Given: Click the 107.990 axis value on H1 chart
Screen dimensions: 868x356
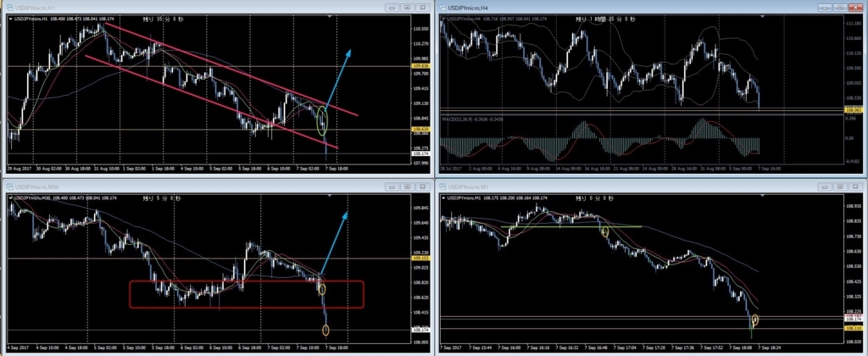Looking at the screenshot, I should click(x=420, y=163).
